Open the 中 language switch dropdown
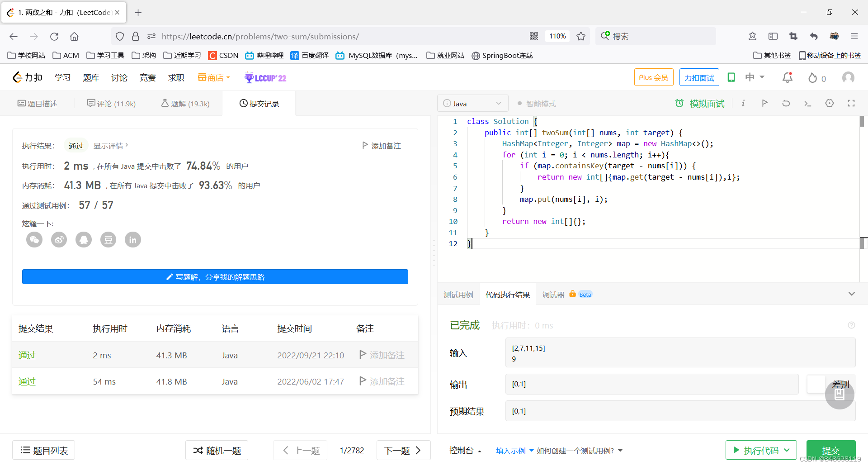 tap(755, 77)
